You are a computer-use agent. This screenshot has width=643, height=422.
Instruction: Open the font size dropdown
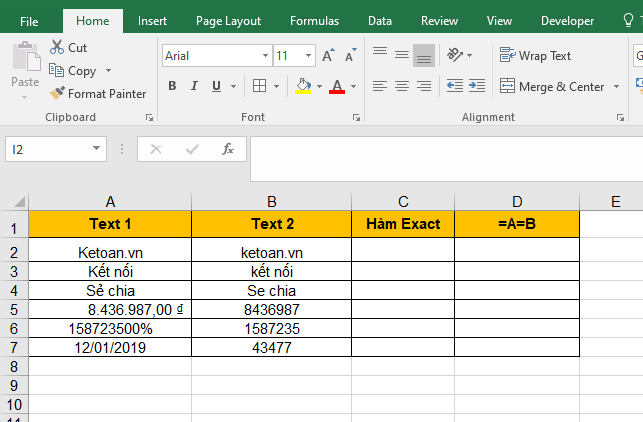pyautogui.click(x=310, y=56)
